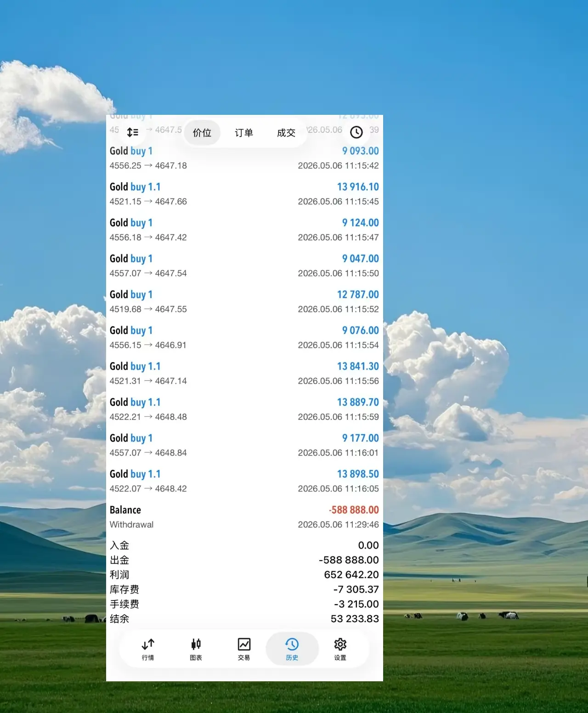Viewport: 588px width, 713px height.
Task: Open Gold buy trade with profit 12 787.00
Action: (244, 301)
